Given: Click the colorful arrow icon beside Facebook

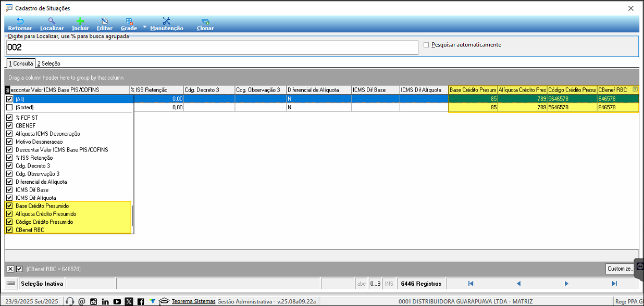Looking at the screenshot, I should (x=152, y=301).
